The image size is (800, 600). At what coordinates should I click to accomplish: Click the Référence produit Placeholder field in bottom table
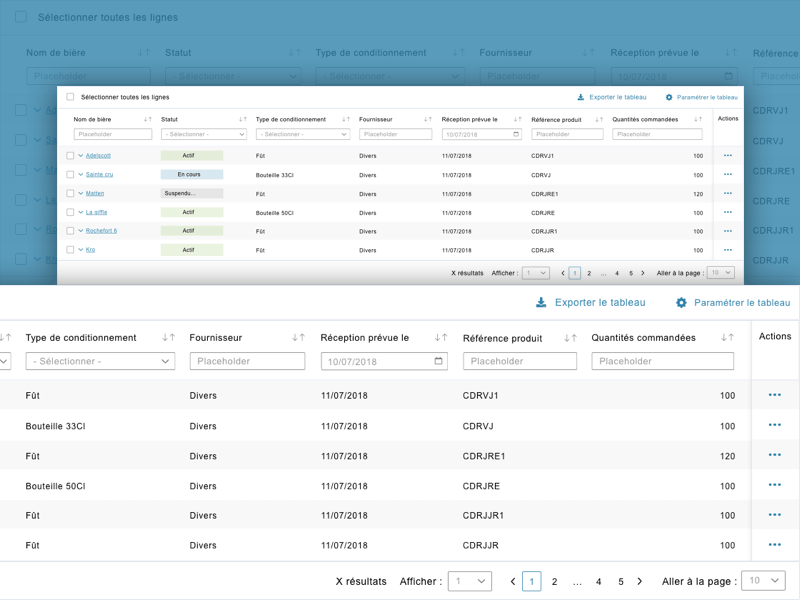pyautogui.click(x=520, y=361)
